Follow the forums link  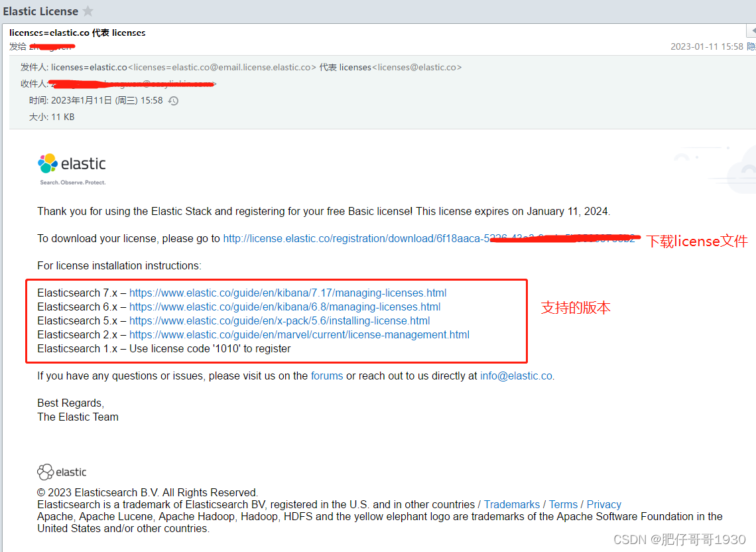[x=327, y=376]
